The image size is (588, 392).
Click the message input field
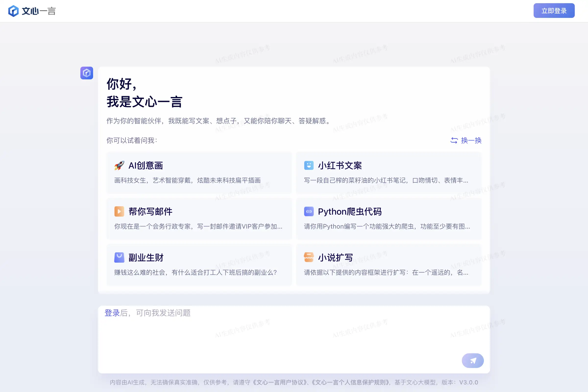click(294, 339)
